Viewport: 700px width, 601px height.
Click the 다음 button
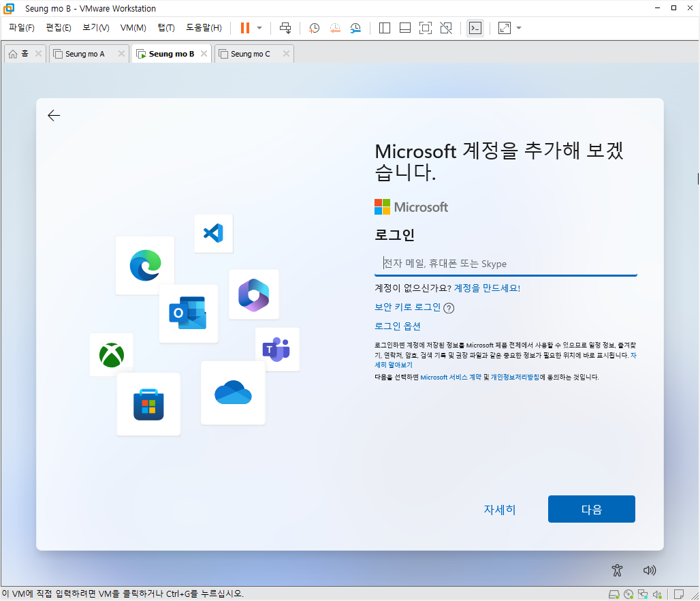tap(592, 509)
